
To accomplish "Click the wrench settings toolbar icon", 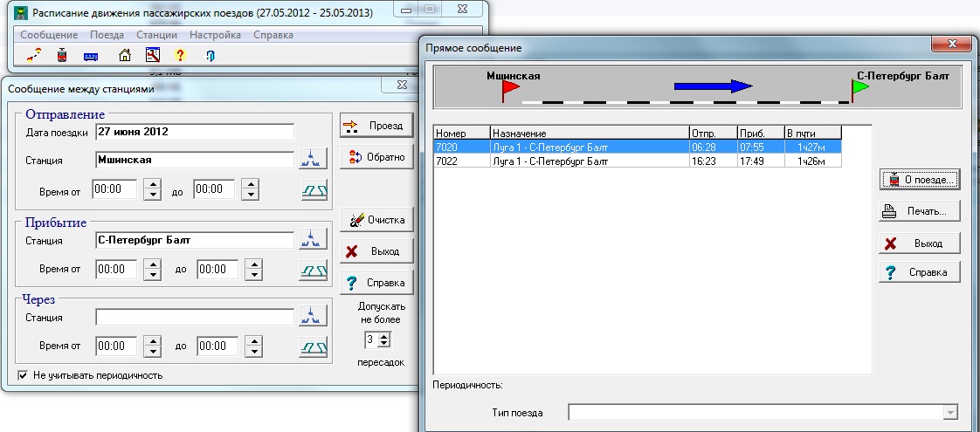I will (x=153, y=56).
